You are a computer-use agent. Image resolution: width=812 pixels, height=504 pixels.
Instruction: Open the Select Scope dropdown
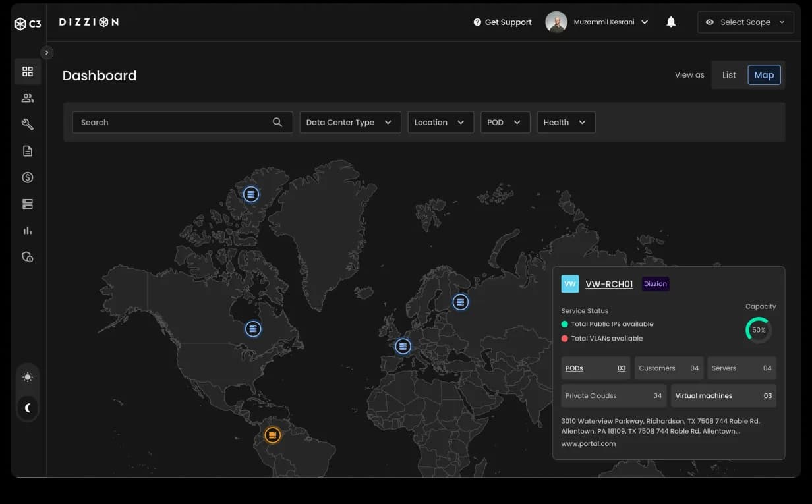745,22
